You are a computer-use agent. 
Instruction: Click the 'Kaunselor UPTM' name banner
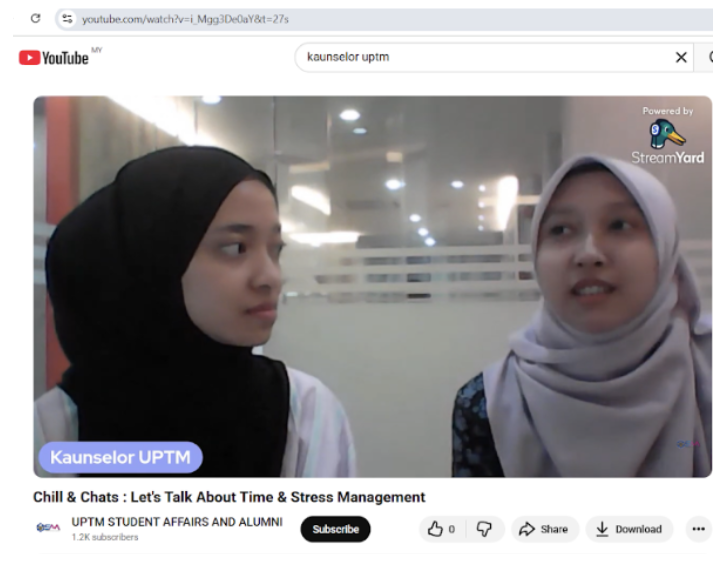tap(120, 458)
